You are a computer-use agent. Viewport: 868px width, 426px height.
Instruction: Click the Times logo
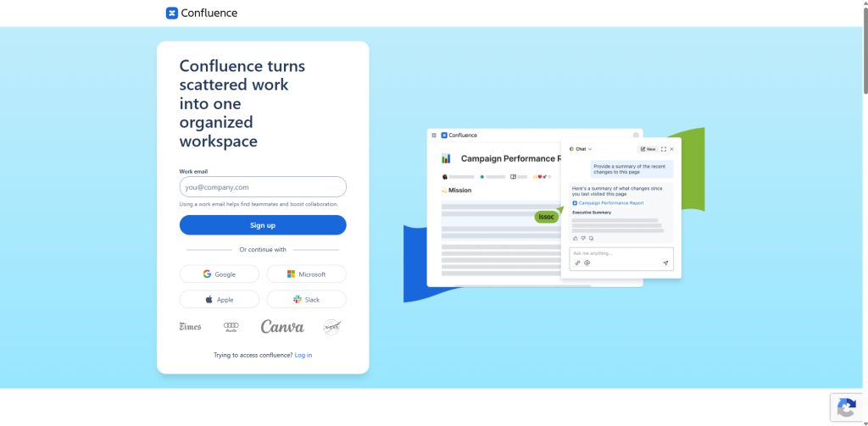tap(190, 327)
